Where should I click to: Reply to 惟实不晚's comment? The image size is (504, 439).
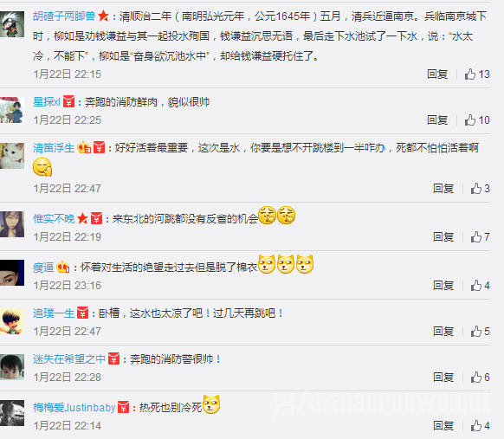click(443, 237)
